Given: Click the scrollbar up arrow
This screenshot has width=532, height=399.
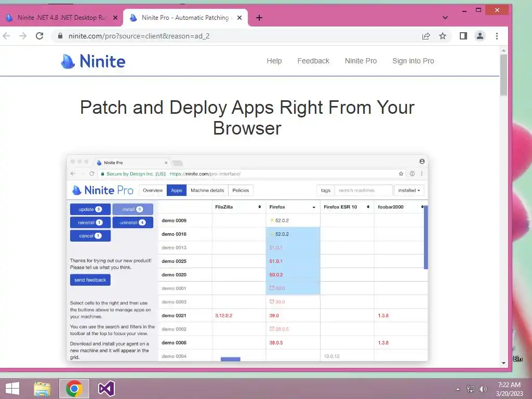Looking at the screenshot, I should 503,50.
